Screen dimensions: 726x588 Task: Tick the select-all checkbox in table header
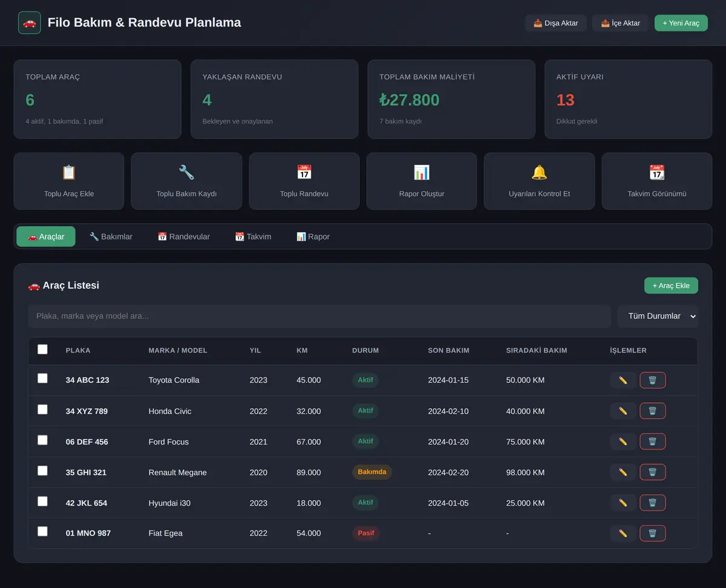(x=42, y=349)
